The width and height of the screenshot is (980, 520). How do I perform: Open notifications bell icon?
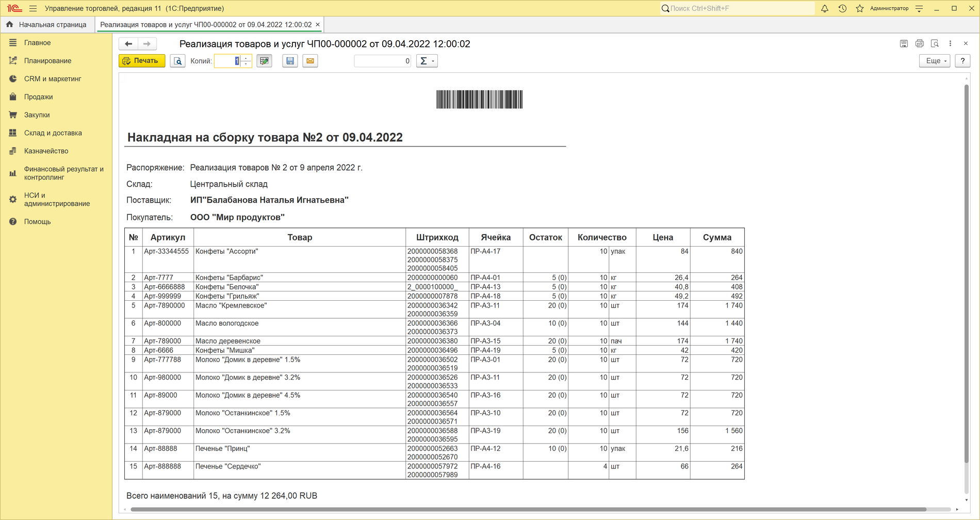[825, 8]
